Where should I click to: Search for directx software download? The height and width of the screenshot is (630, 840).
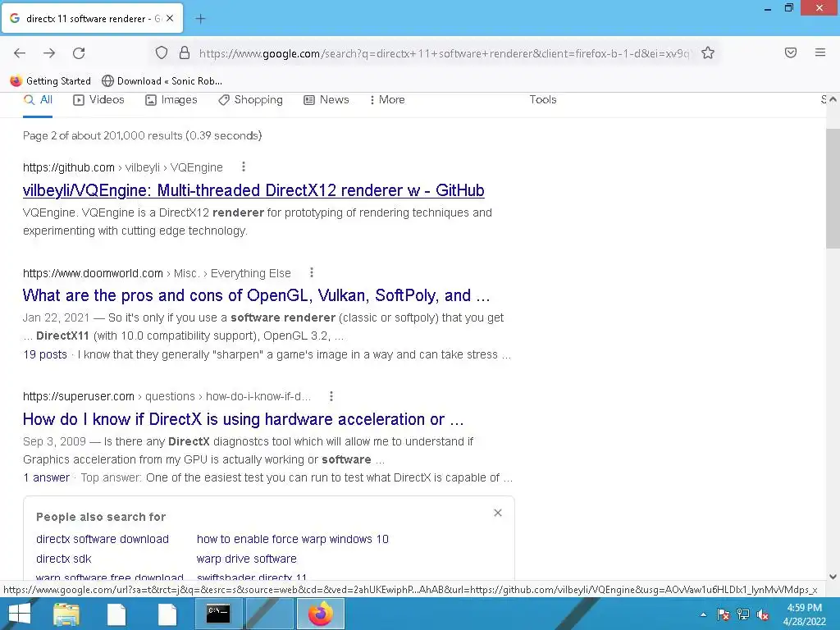tap(103, 539)
